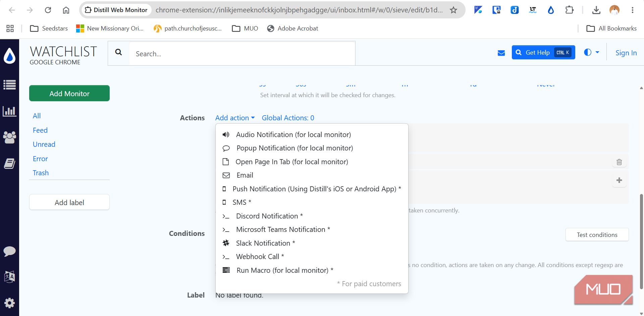
Task: Click the Sign In link
Action: 626,53
